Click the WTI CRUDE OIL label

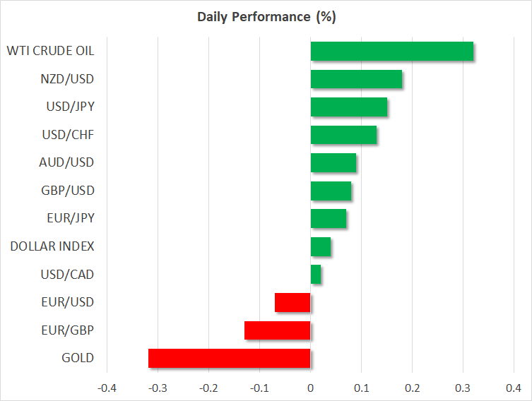coord(50,51)
